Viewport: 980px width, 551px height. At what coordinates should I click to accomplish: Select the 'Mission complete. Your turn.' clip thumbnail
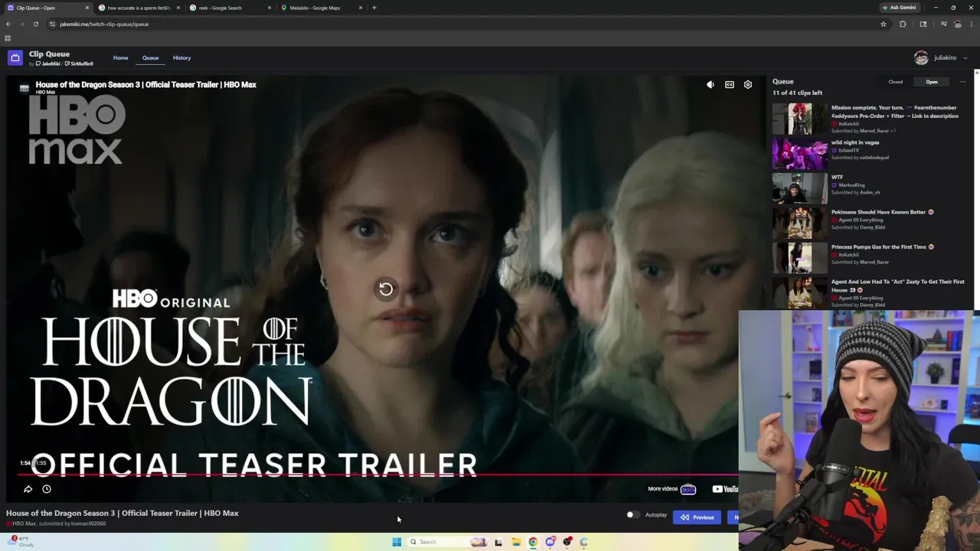[x=799, y=119]
